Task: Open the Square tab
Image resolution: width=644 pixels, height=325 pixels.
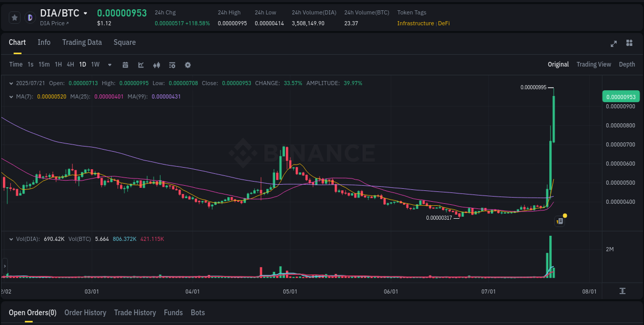Action: click(124, 42)
